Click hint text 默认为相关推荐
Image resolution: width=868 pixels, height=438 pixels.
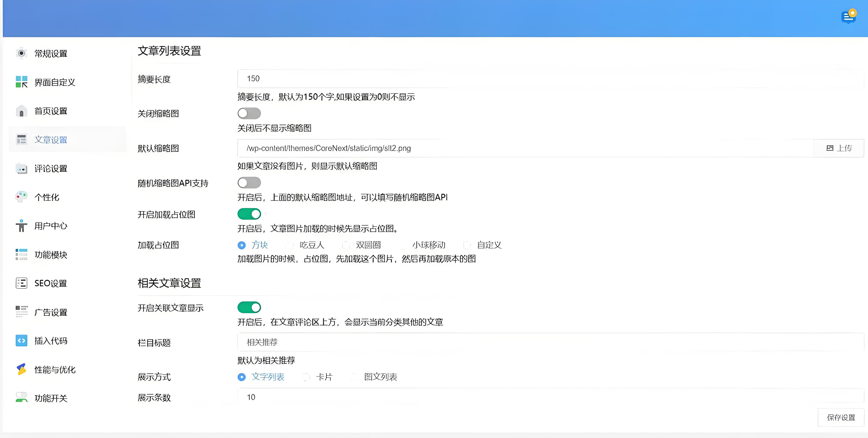click(266, 360)
